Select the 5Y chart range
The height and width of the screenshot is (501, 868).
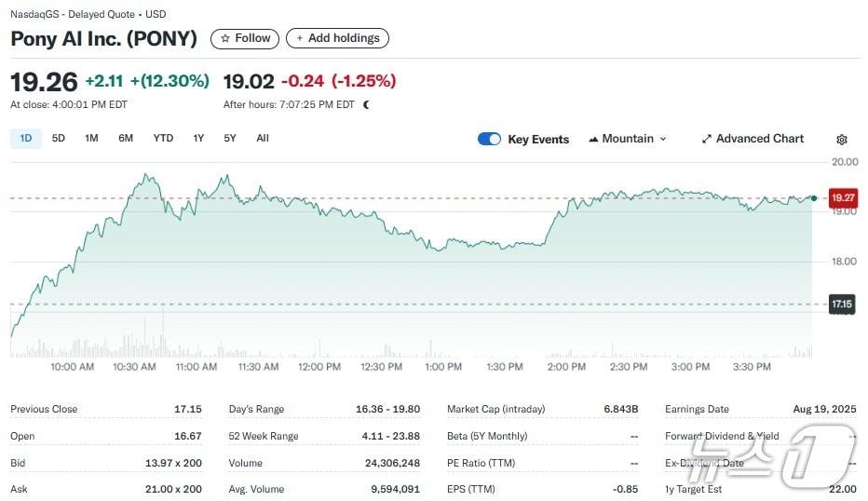coord(230,138)
